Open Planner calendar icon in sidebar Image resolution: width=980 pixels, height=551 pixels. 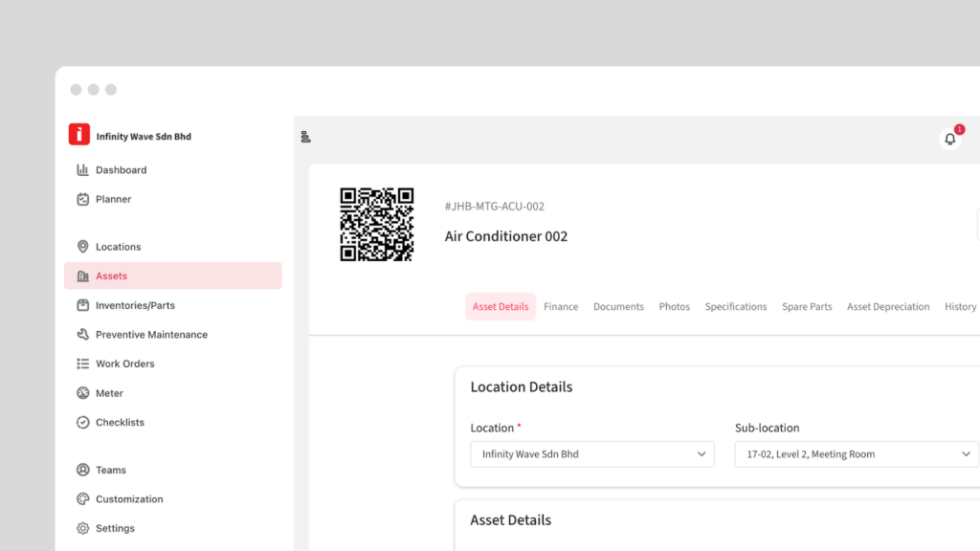[x=82, y=199]
